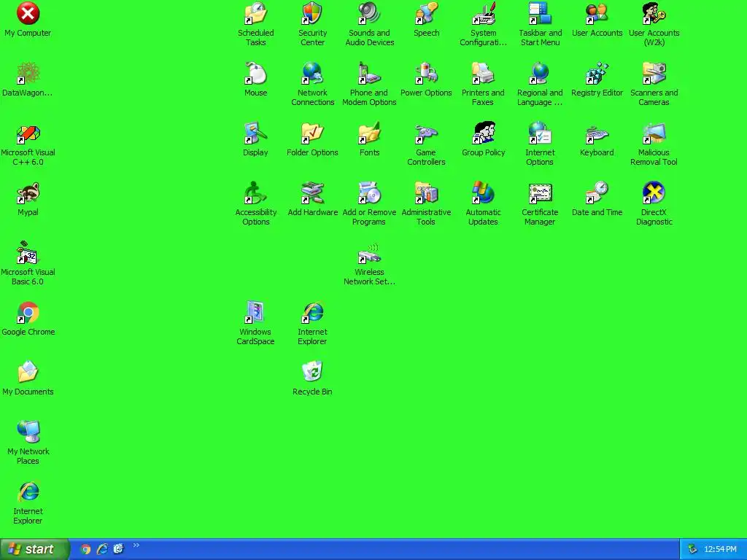Screen dimensions: 747x560
Task: Select the Mouse control panel icon
Action: [255, 74]
